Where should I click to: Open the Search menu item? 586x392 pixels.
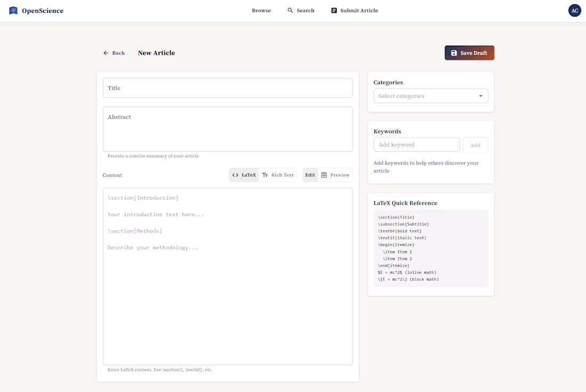coord(301,11)
